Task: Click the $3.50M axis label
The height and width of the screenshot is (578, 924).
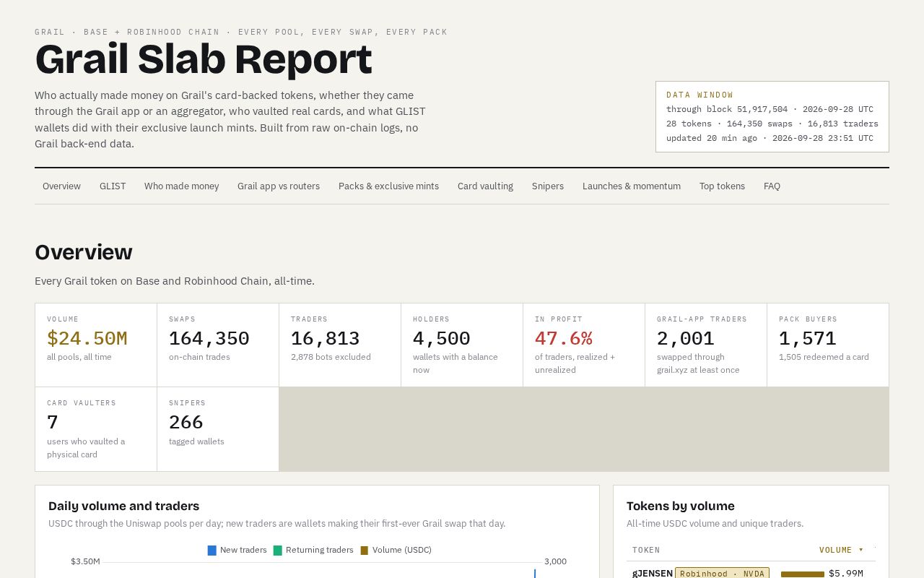Action: coord(85,561)
